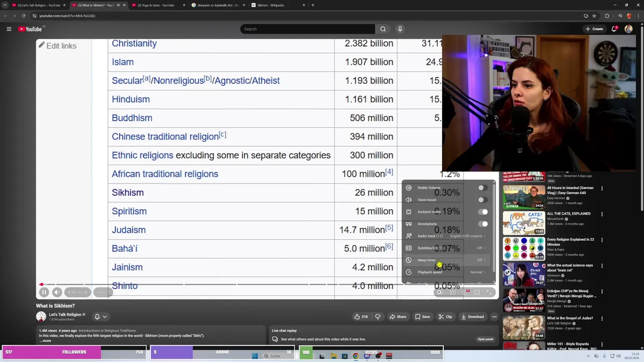This screenshot has height=362, width=644.
Task: Switch to the 'dünyanın en kalabalık dini' Google tab
Action: click(x=218, y=5)
